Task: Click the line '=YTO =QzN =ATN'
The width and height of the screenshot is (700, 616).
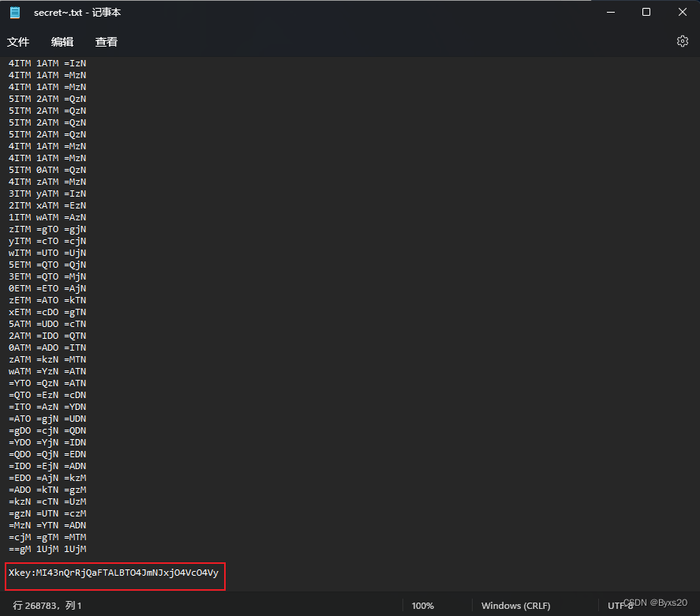Action: tap(47, 383)
